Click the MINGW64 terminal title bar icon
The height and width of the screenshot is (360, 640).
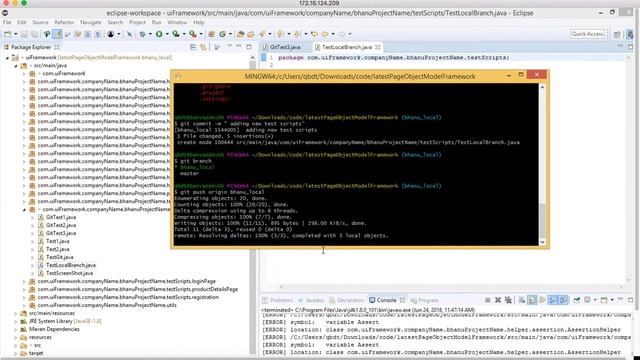pos(178,76)
